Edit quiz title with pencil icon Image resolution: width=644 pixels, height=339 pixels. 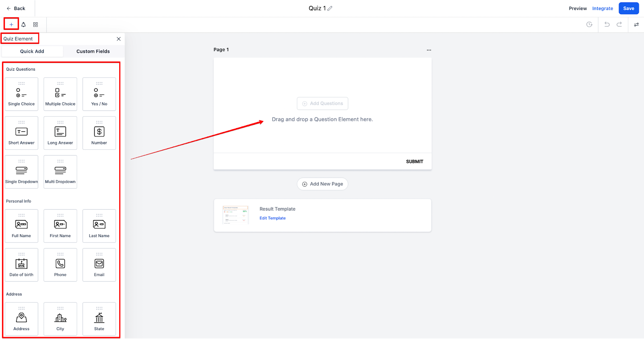click(x=330, y=8)
